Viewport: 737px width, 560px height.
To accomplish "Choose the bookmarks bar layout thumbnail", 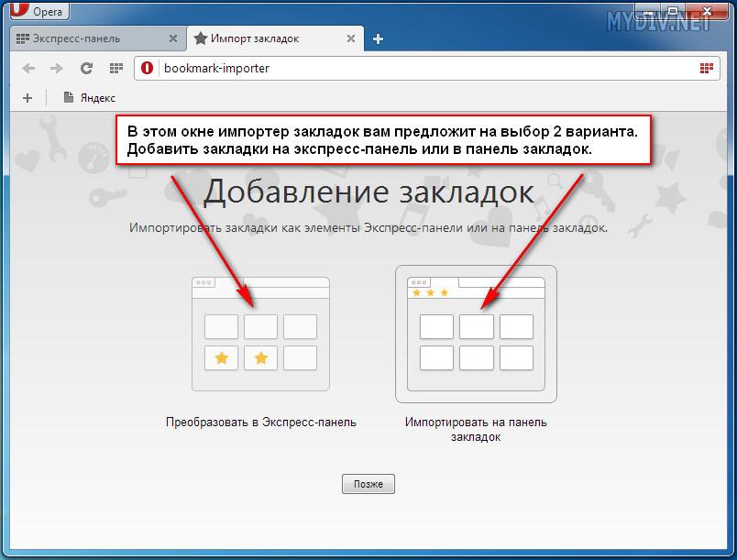I will pos(476,335).
